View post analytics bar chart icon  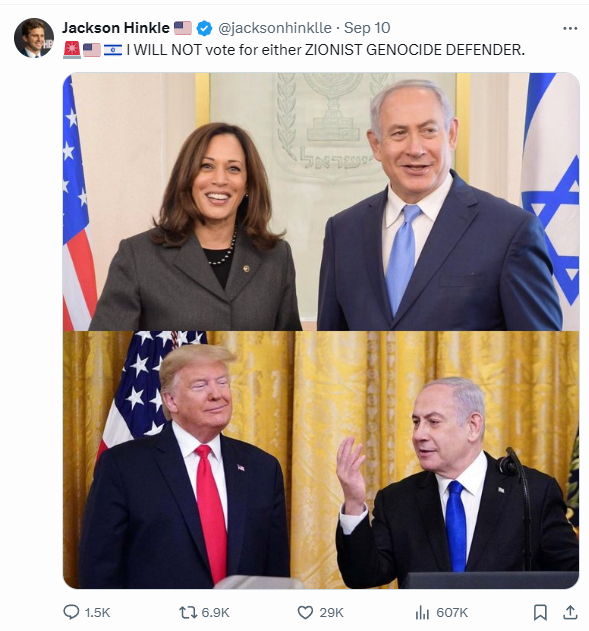click(422, 612)
